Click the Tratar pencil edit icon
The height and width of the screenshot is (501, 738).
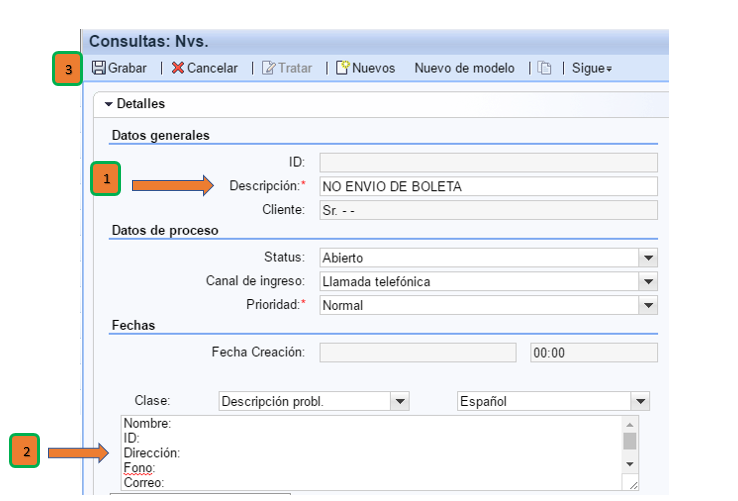point(268,68)
